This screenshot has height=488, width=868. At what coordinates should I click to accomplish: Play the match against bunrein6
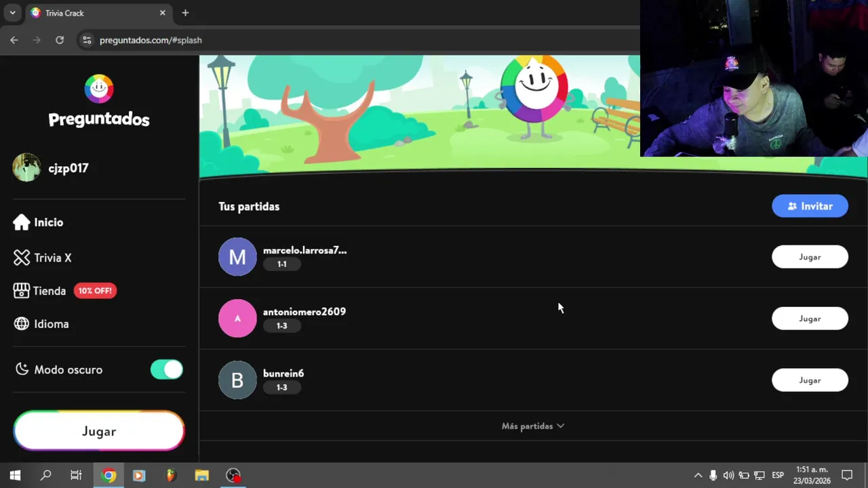coord(810,380)
